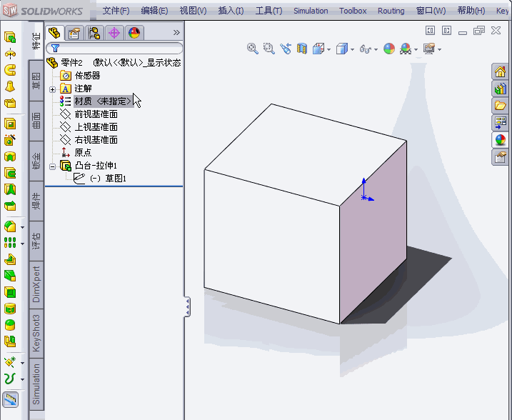
Task: Select the Lofted Cut tool
Action: point(10,189)
